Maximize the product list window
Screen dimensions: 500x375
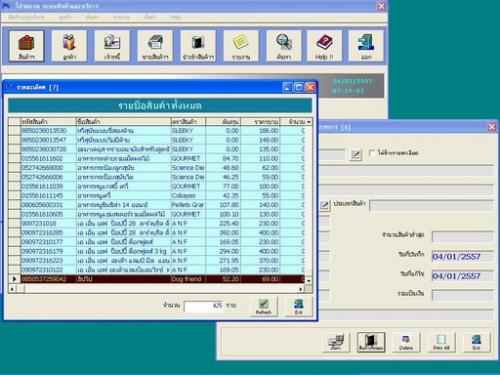[299, 87]
